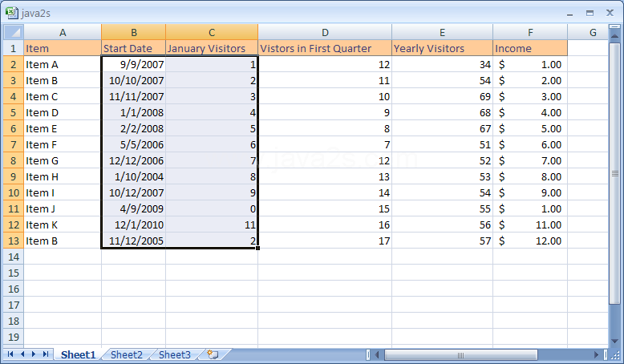Click the 'Item G' cell
Image resolution: width=624 pixels, height=364 pixels.
click(63, 160)
